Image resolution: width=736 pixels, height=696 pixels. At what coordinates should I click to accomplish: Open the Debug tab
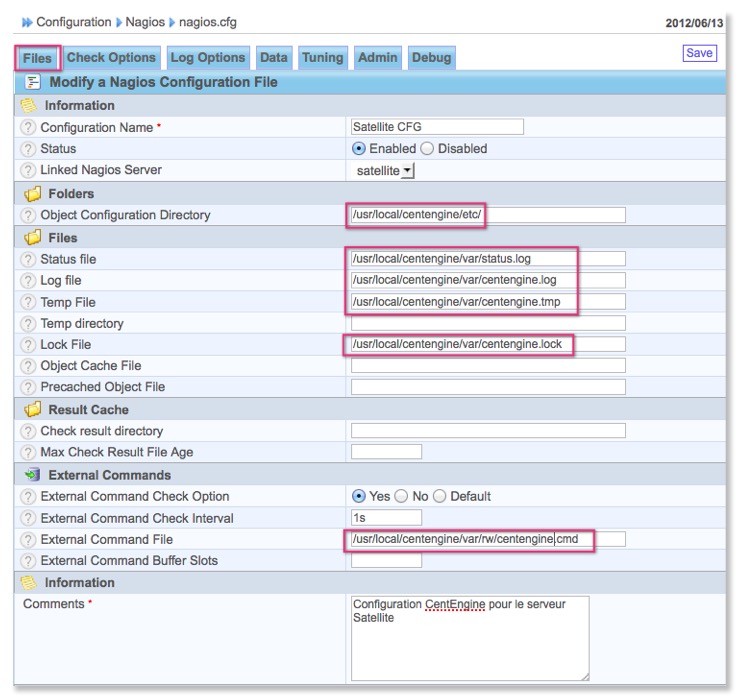[430, 59]
